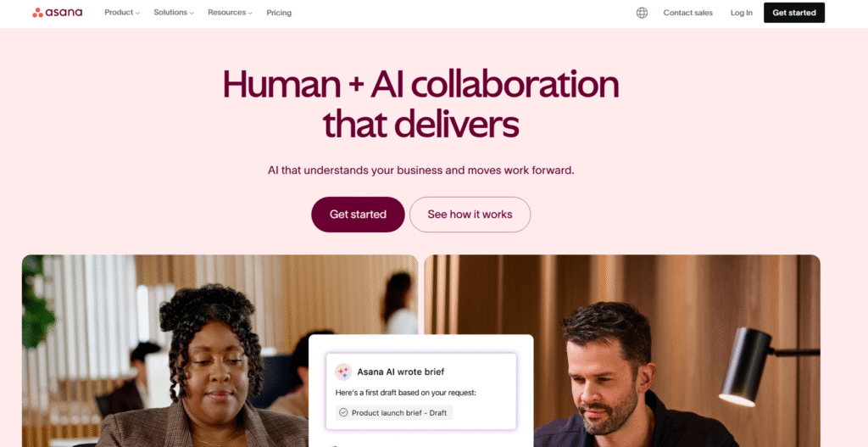Click the Log In link
The image size is (868, 447).
tap(741, 13)
